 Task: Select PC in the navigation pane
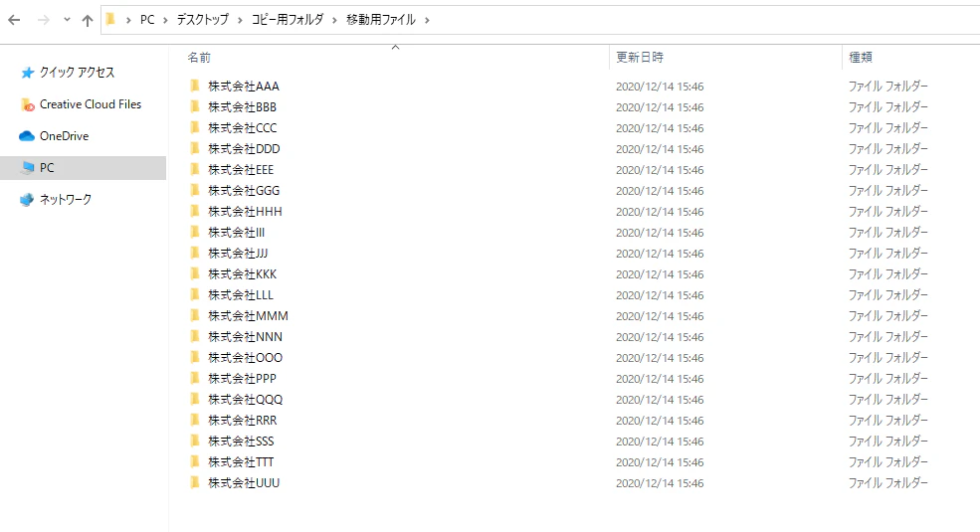click(x=84, y=168)
